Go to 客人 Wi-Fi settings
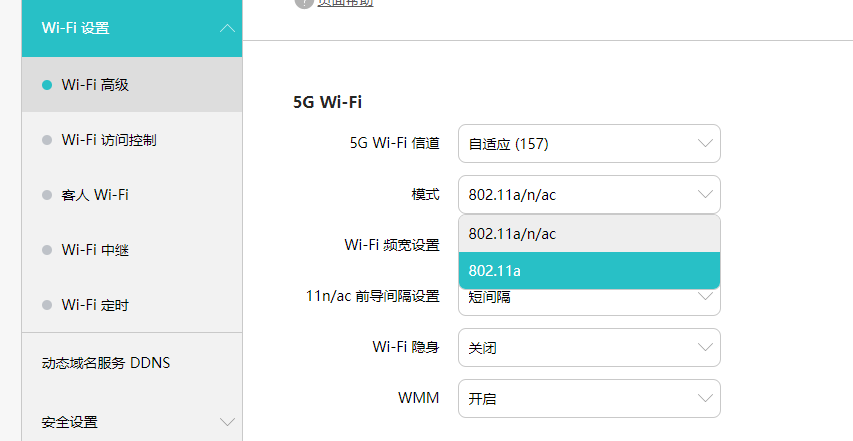The width and height of the screenshot is (853, 441). (95, 195)
